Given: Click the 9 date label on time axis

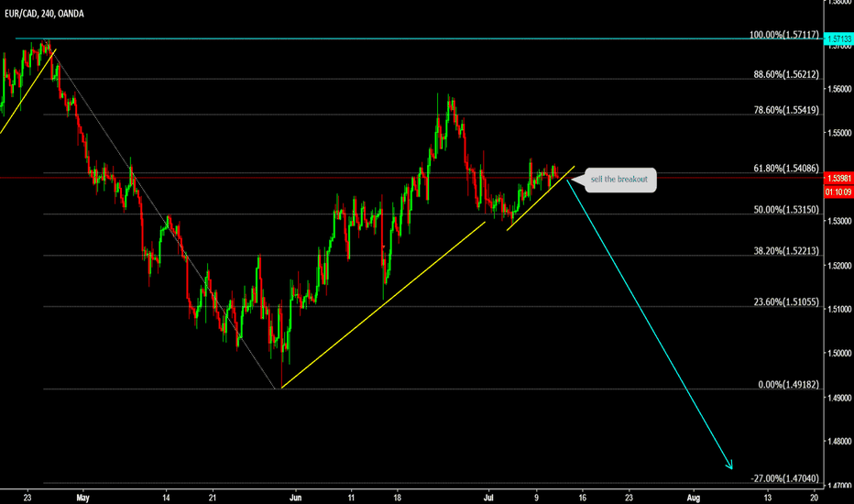Looking at the screenshot, I should coord(536,498).
